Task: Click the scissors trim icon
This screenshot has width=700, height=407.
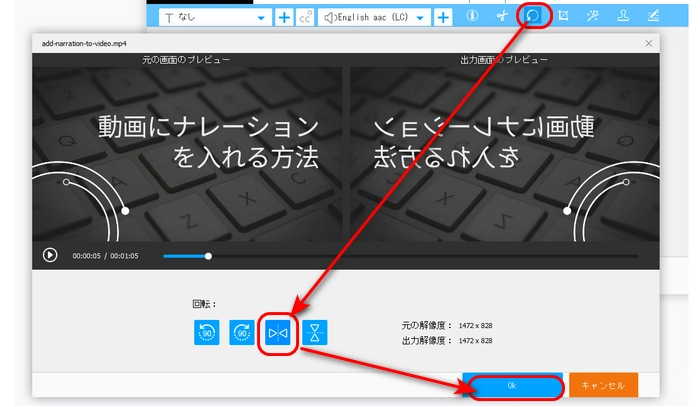Action: pyautogui.click(x=503, y=17)
